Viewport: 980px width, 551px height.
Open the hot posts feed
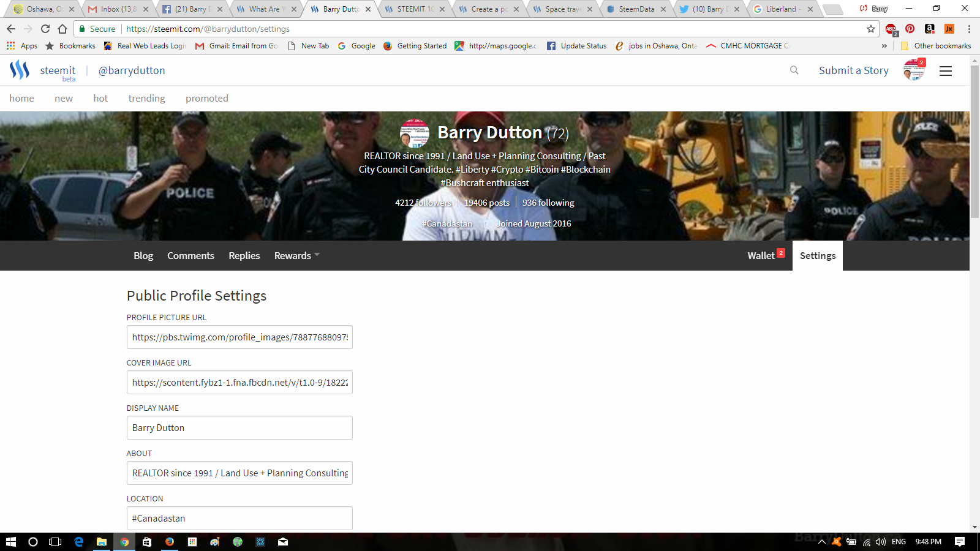(x=100, y=99)
